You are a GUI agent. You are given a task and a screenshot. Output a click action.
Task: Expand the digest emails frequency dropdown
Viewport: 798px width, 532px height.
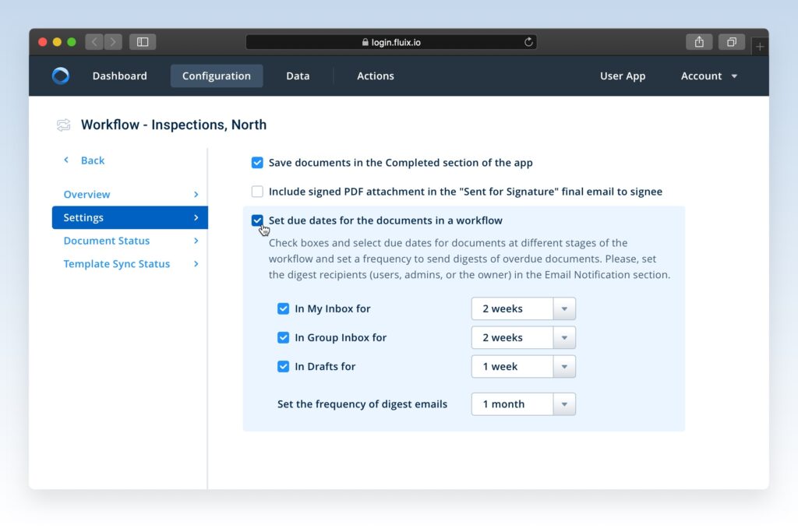[x=523, y=404]
